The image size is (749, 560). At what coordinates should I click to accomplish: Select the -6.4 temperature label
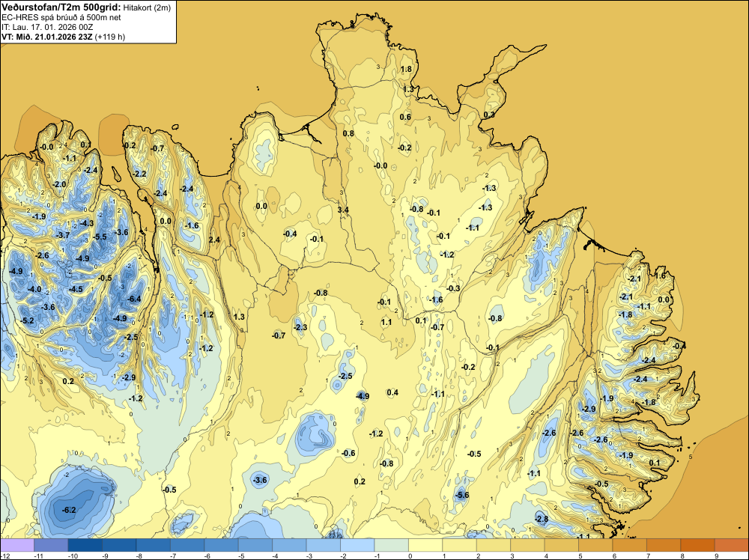tap(134, 299)
